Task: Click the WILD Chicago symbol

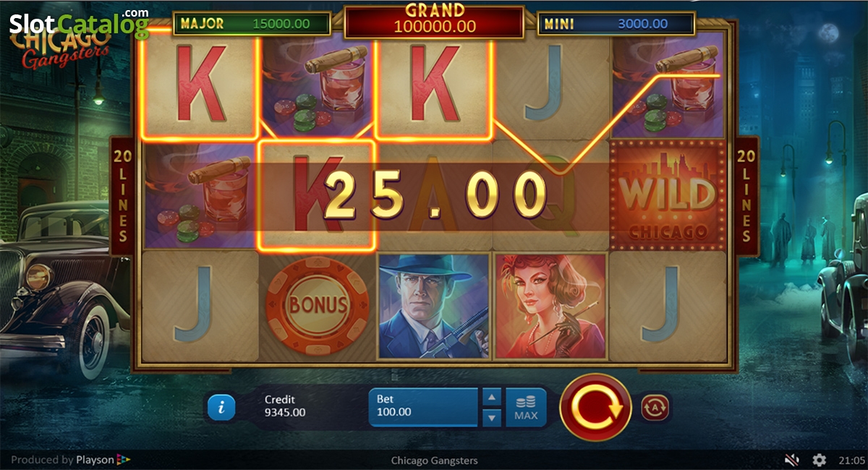Action: click(667, 195)
